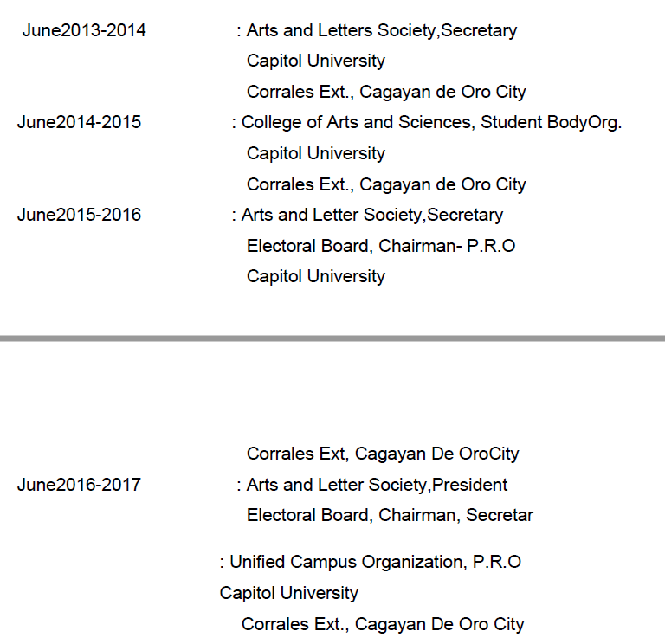
Task: Click the Electoral Board, Chairman, Secretar line
Action: [x=390, y=516]
